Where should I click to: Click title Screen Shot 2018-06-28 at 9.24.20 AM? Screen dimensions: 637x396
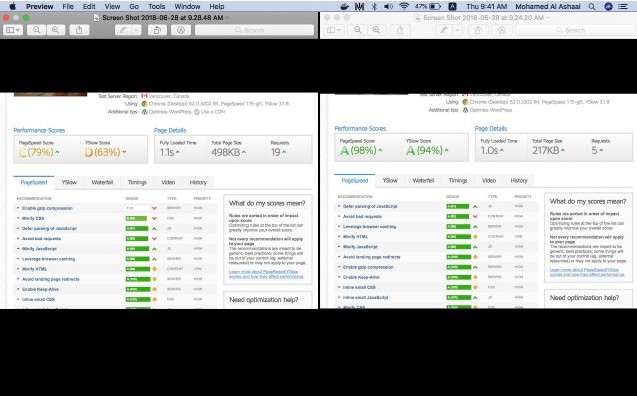tap(483, 17)
